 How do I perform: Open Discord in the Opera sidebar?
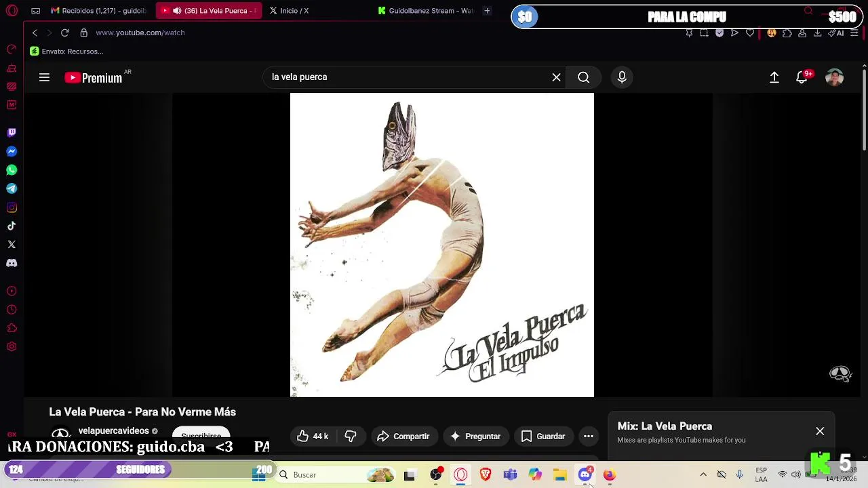(12, 263)
